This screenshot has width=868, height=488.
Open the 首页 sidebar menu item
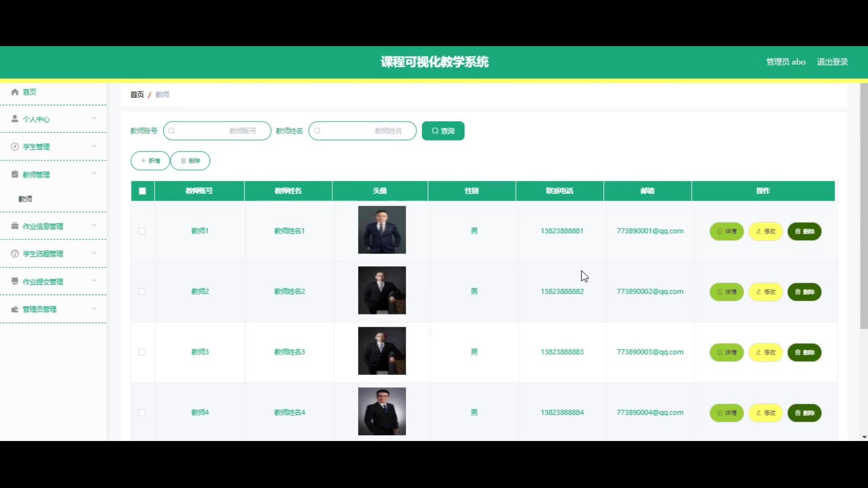point(53,92)
